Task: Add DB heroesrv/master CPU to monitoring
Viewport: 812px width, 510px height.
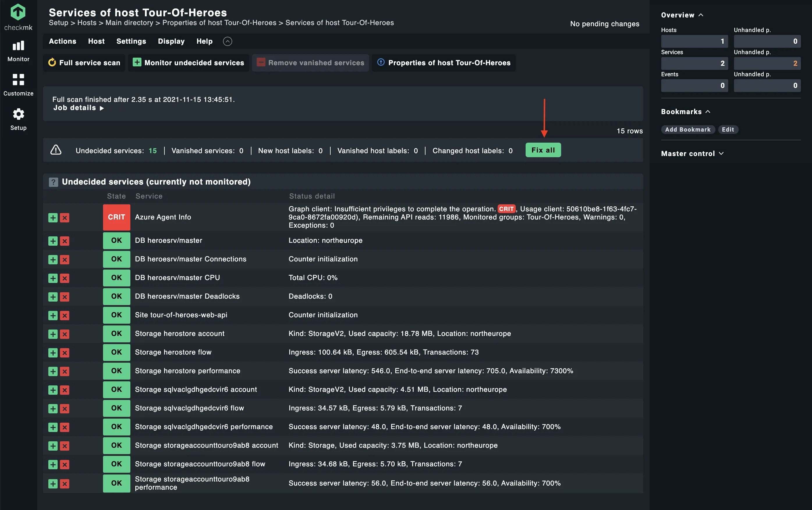Action: point(53,278)
